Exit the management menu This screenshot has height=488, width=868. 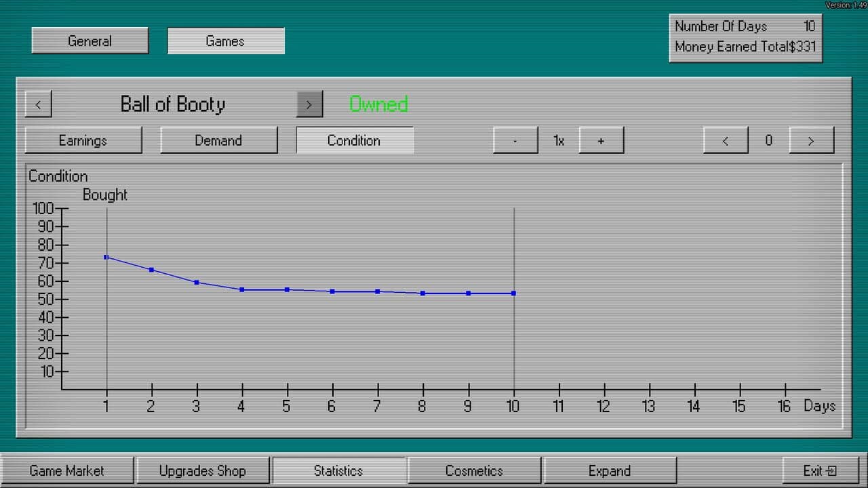tap(820, 470)
